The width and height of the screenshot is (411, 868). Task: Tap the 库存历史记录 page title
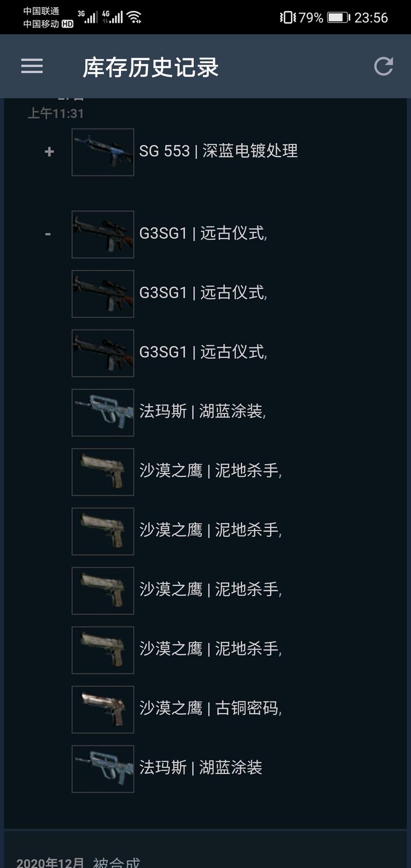[151, 67]
